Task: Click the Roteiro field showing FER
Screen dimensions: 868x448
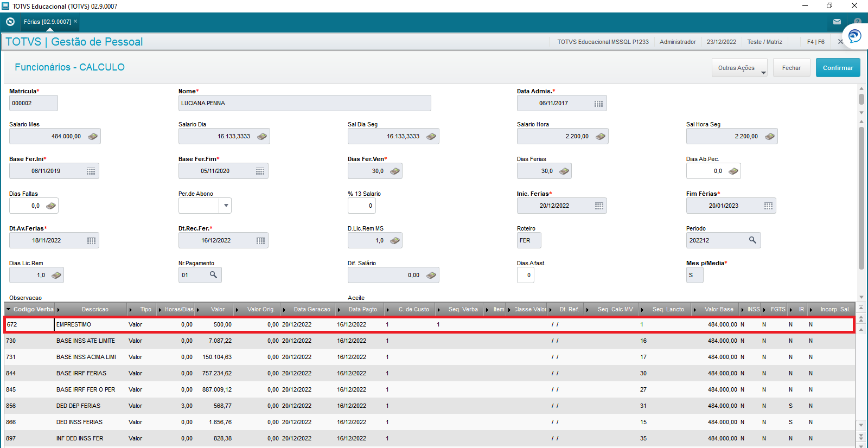Action: [x=529, y=240]
